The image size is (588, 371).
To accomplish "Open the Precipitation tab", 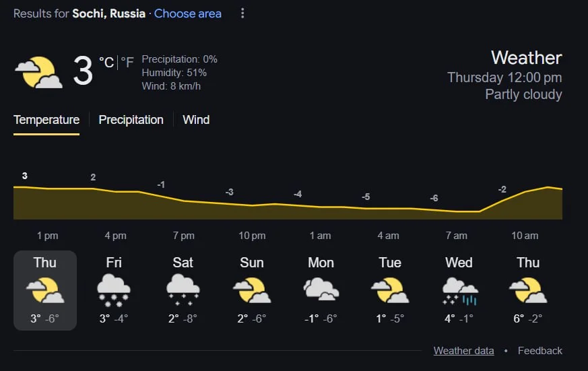I will pos(131,120).
